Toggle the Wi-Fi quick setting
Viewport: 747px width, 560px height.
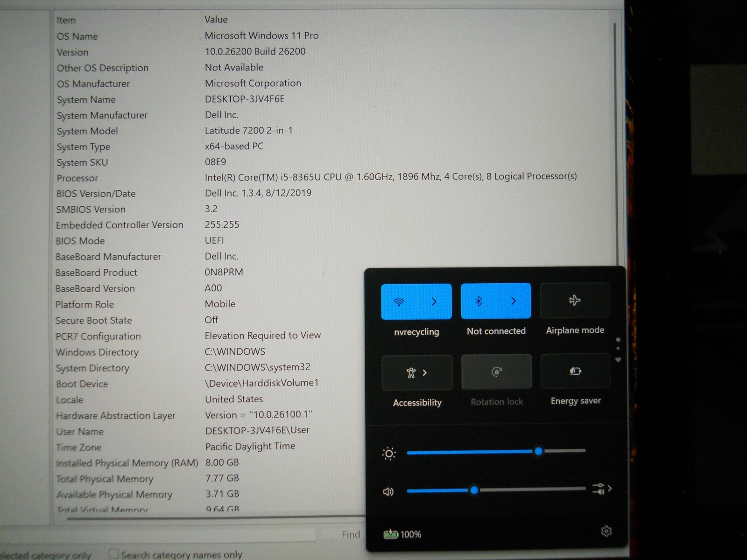[x=399, y=302]
